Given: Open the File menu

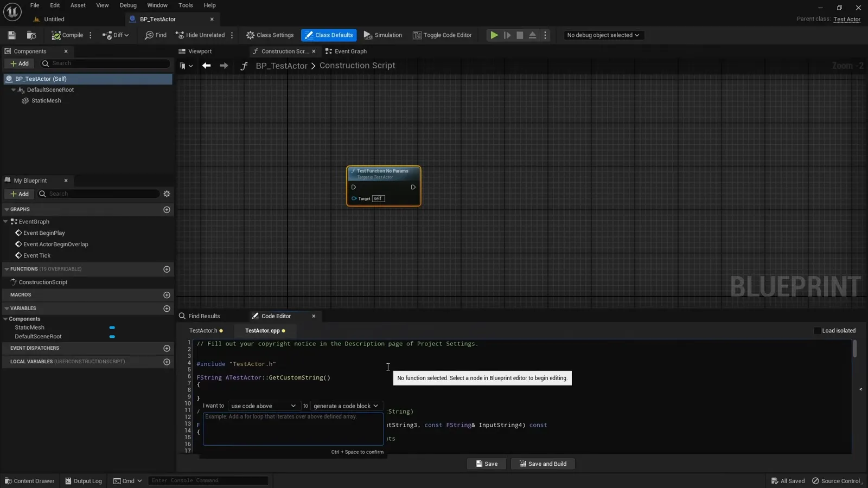Looking at the screenshot, I should [x=35, y=5].
